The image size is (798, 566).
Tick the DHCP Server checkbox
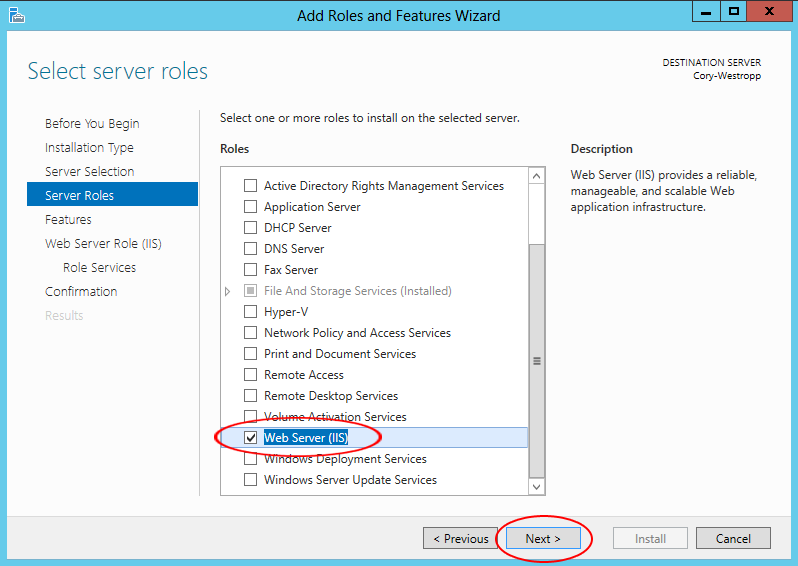click(x=250, y=228)
